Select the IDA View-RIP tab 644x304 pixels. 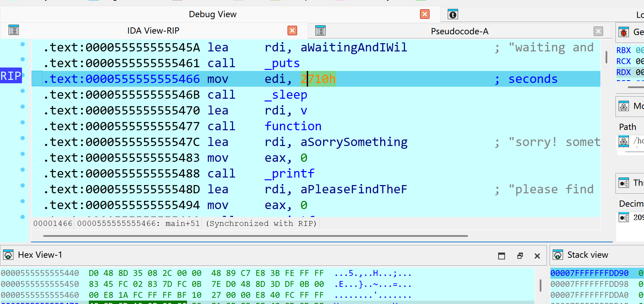153,31
